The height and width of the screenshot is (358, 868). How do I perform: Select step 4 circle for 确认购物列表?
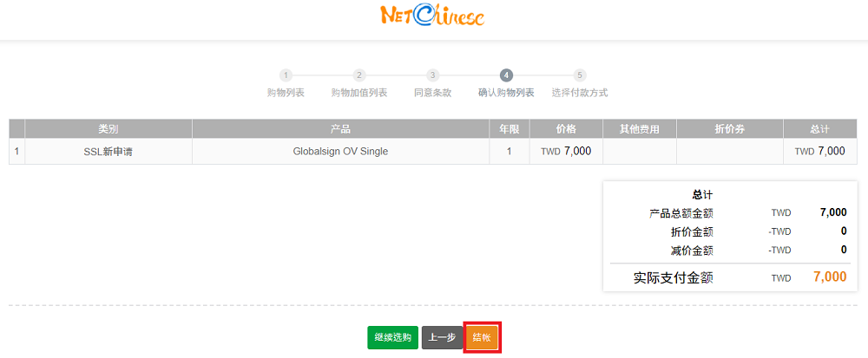506,75
